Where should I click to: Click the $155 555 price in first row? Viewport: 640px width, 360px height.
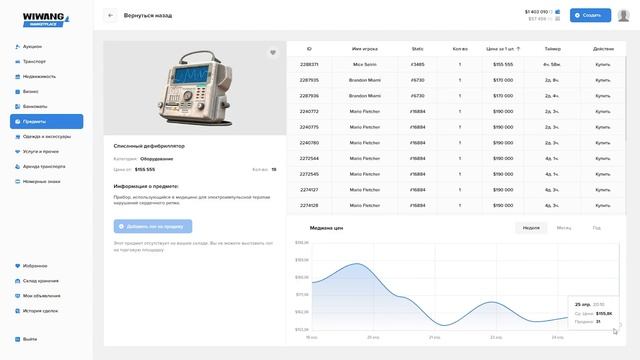(x=503, y=64)
